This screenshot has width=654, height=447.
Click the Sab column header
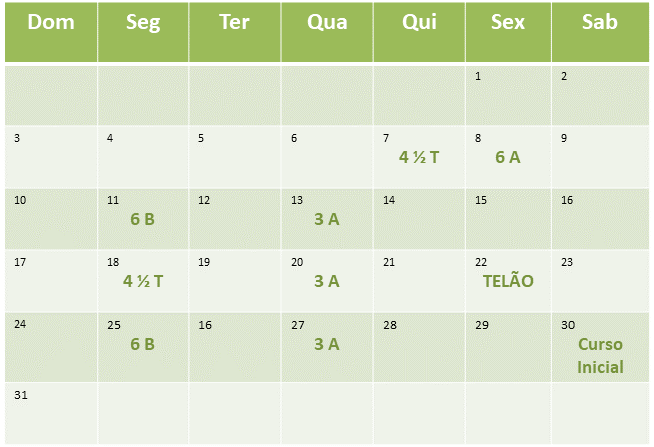[x=600, y=32]
